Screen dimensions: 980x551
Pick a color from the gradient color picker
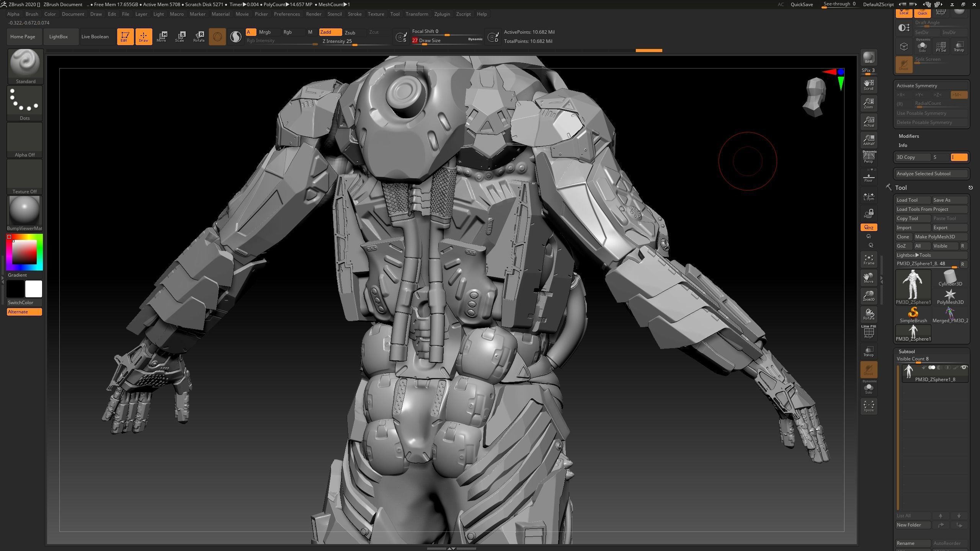click(x=24, y=252)
